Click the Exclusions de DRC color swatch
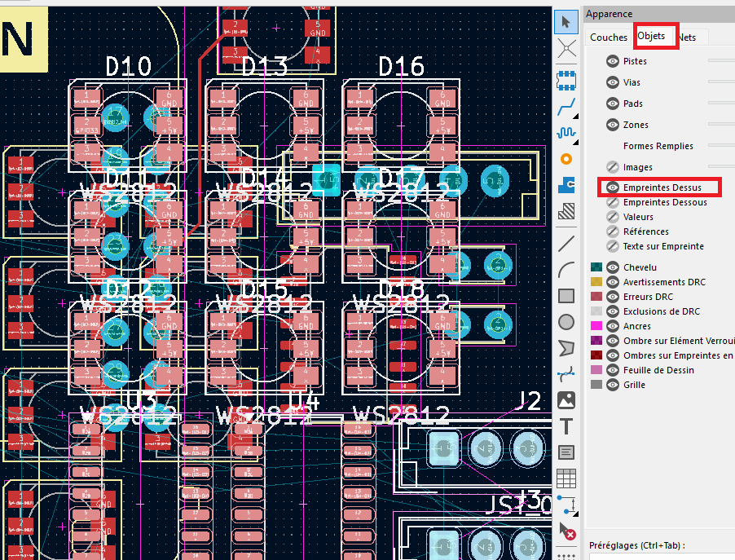 596,311
